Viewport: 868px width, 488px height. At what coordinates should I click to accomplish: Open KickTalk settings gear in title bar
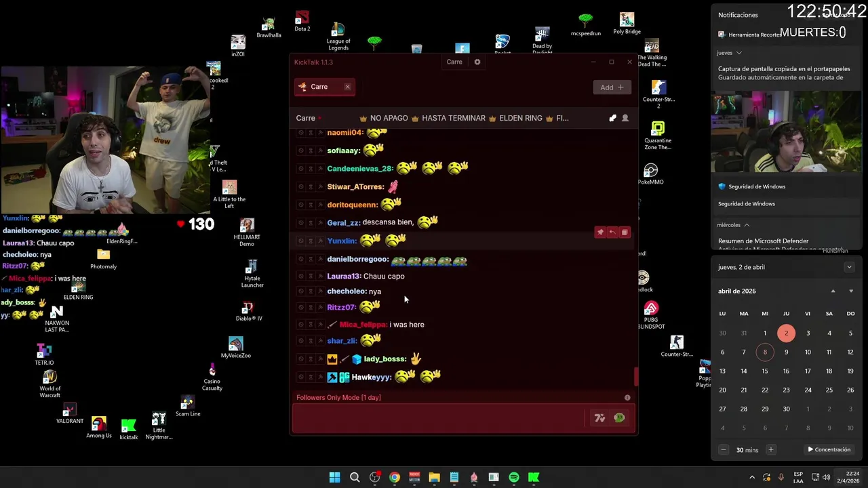[477, 62]
